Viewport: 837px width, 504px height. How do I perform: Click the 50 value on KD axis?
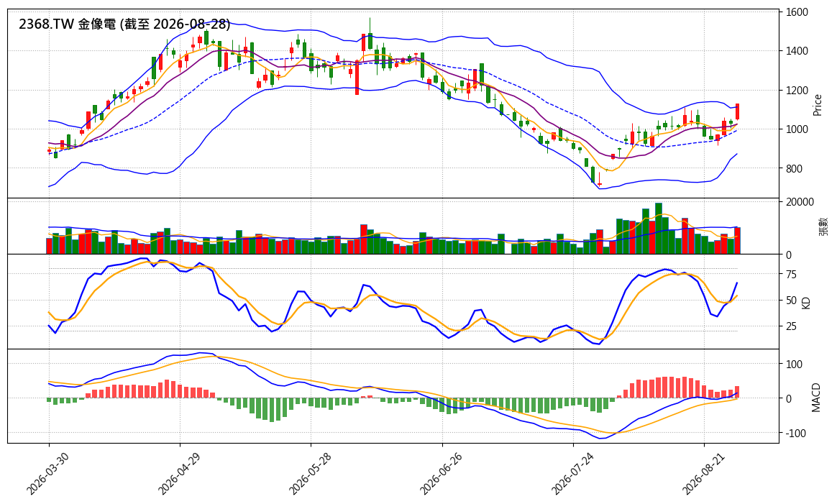click(x=791, y=301)
